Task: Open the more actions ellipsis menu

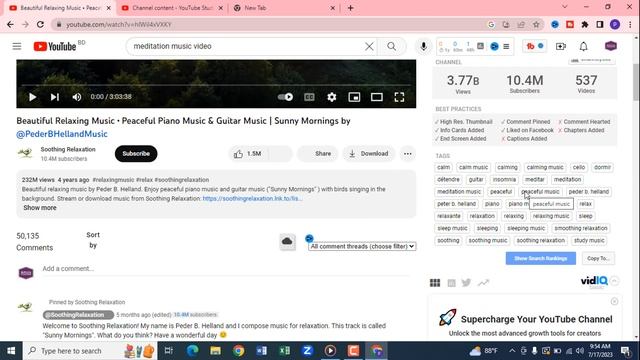Action: [407, 153]
